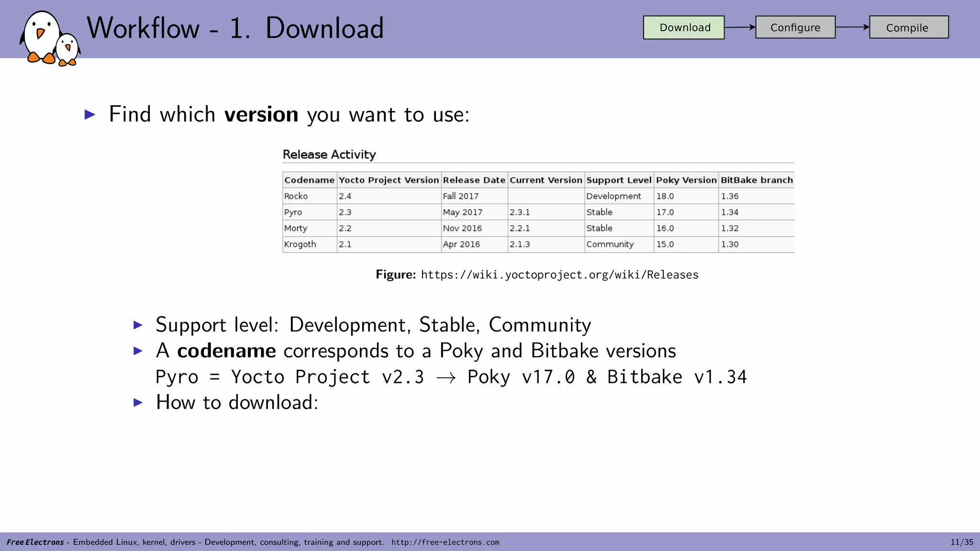This screenshot has height=551, width=980.
Task: Click the Development support level cell
Action: tap(619, 196)
